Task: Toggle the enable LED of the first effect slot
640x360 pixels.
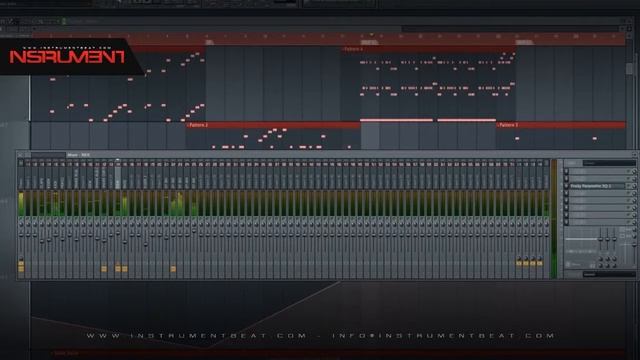Action: point(628,171)
